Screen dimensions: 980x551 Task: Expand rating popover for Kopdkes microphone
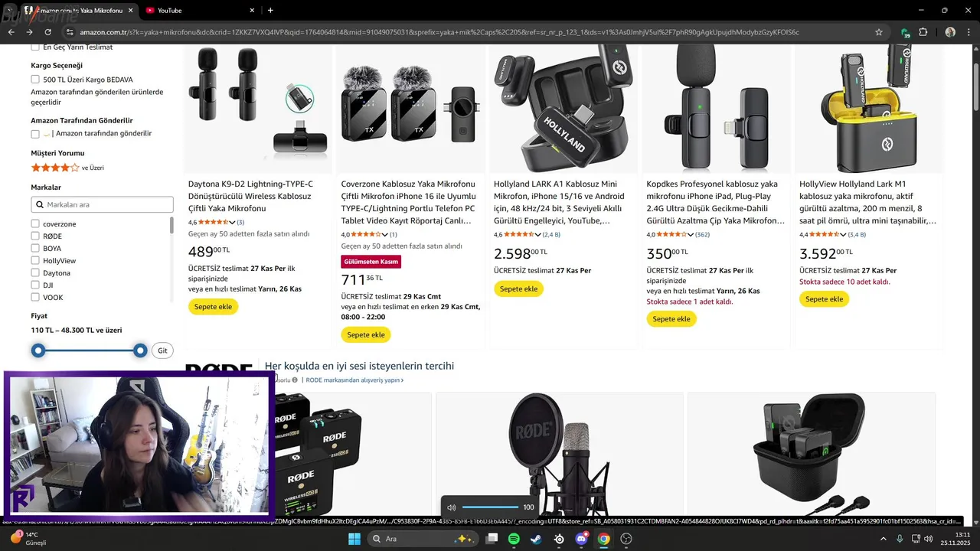point(691,235)
